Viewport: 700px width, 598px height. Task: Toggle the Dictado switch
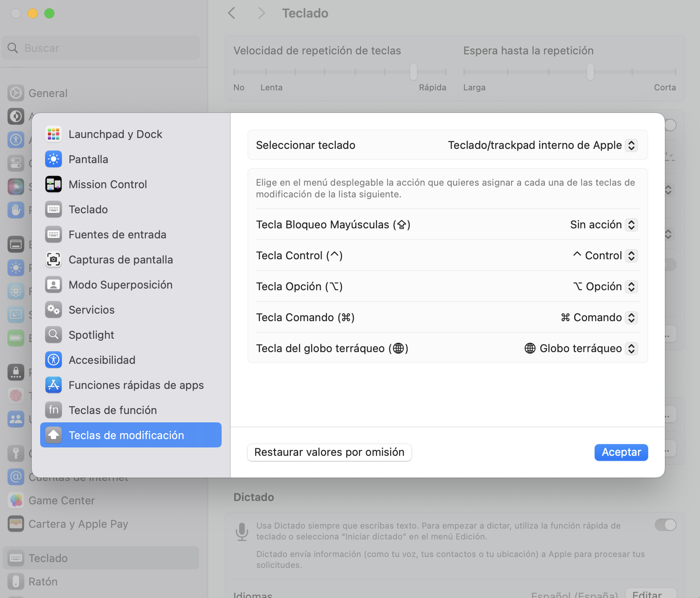tap(665, 525)
